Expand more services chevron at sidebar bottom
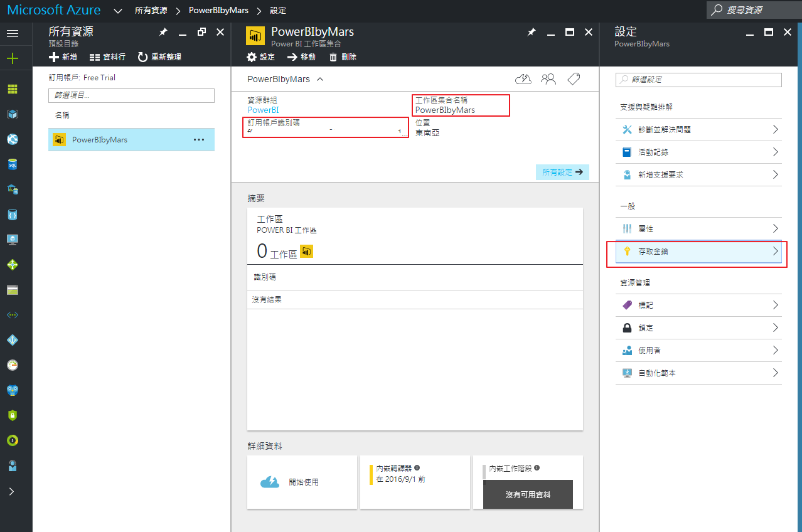 click(12, 491)
